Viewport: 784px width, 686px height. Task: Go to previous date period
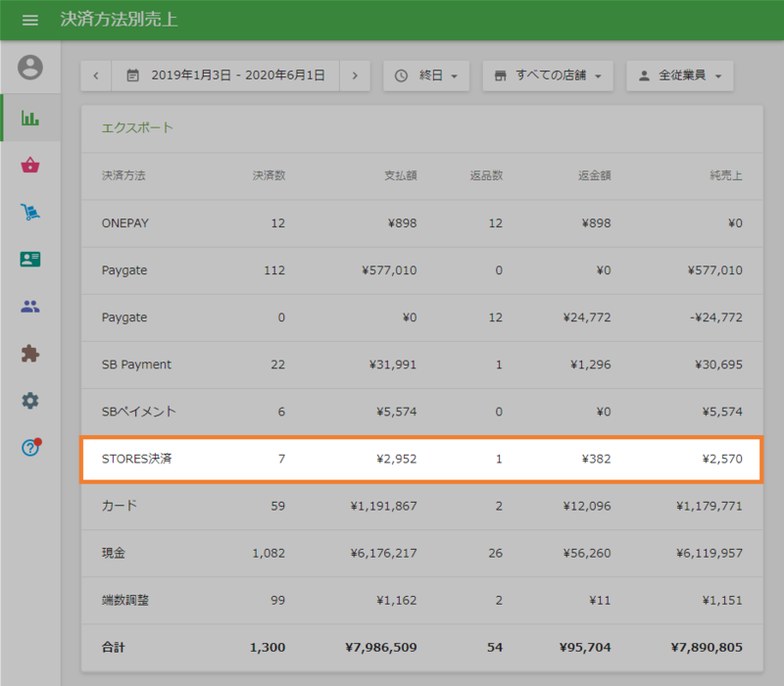tap(96, 75)
